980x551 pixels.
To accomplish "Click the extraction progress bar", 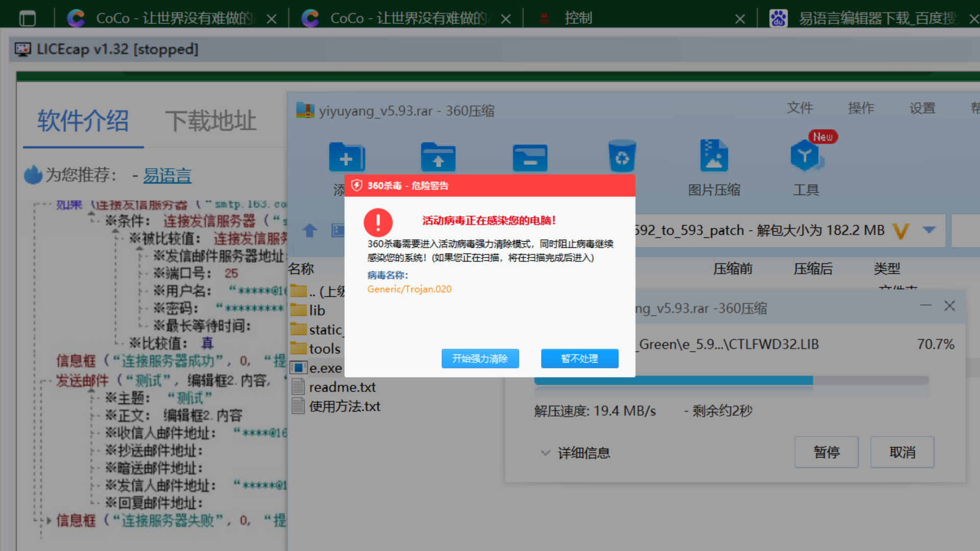I will (x=731, y=381).
